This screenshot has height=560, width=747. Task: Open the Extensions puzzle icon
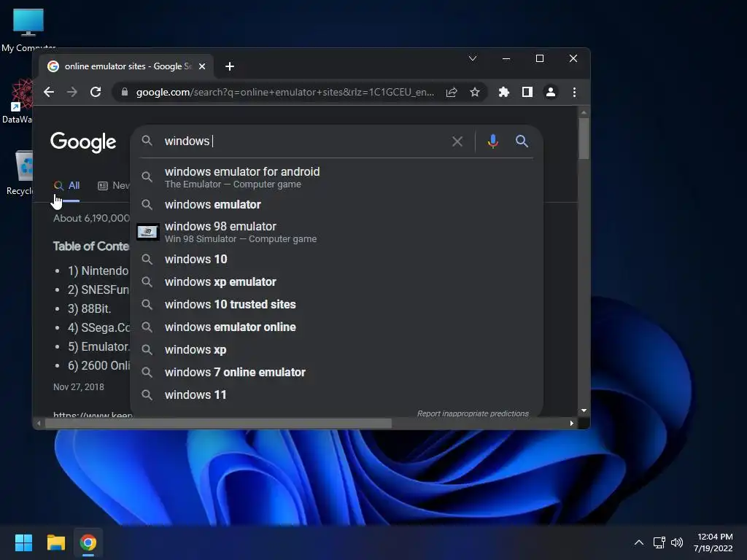tap(503, 92)
